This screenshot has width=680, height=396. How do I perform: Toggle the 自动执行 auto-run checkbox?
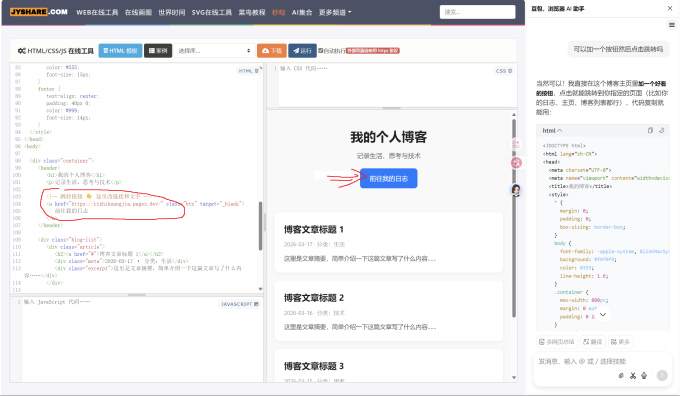pos(321,51)
